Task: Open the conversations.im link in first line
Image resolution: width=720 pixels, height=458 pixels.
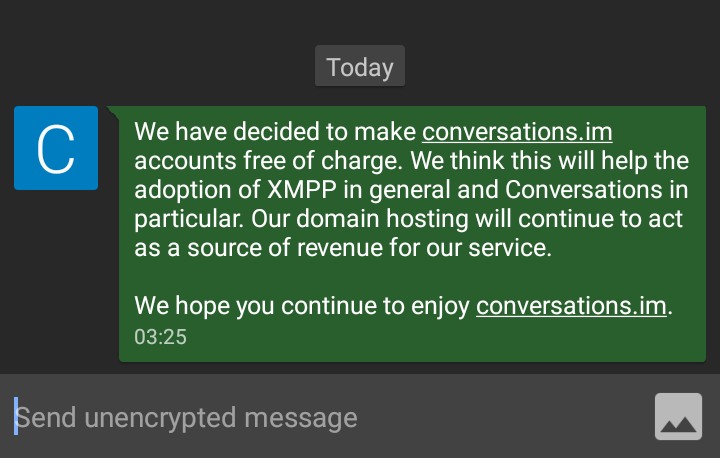Action: point(517,132)
